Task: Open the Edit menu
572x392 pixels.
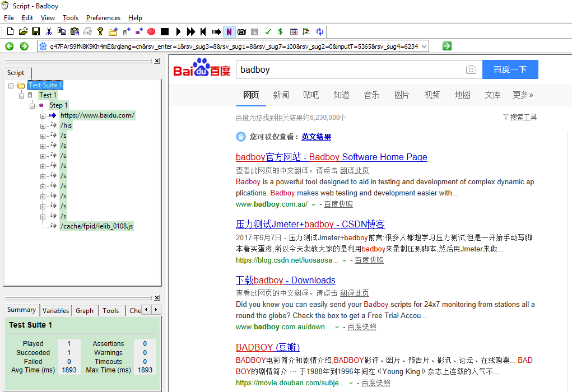Action: 27,18
